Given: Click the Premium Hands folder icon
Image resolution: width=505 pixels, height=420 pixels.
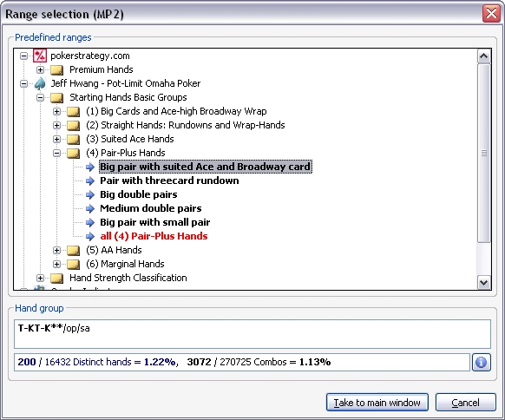Looking at the screenshot, I should [57, 70].
